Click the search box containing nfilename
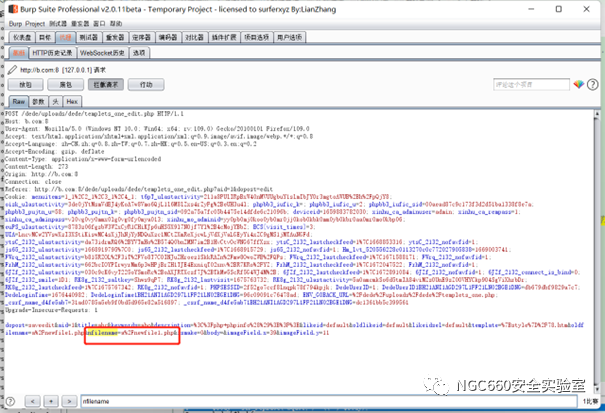 [x=329, y=401]
